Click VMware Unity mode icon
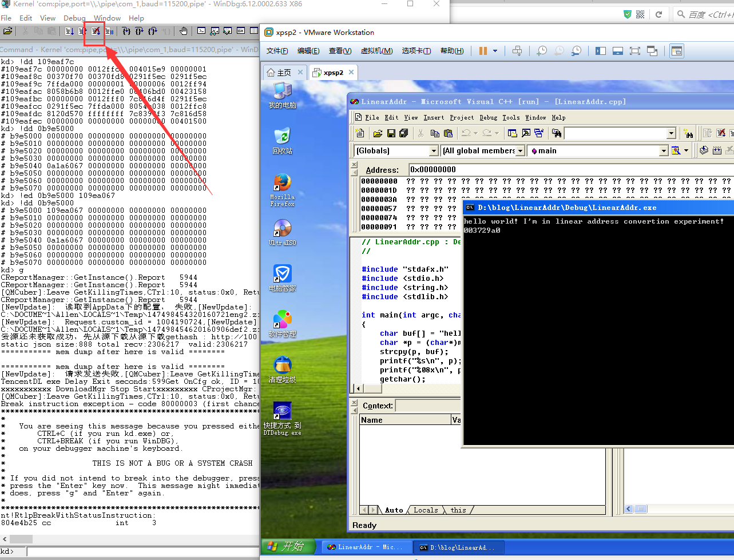 [x=652, y=51]
